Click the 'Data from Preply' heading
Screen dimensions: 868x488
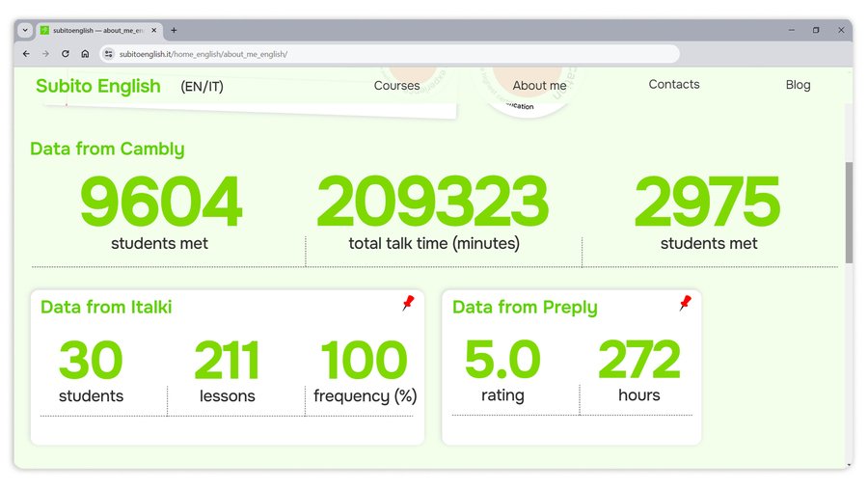pyautogui.click(x=525, y=307)
